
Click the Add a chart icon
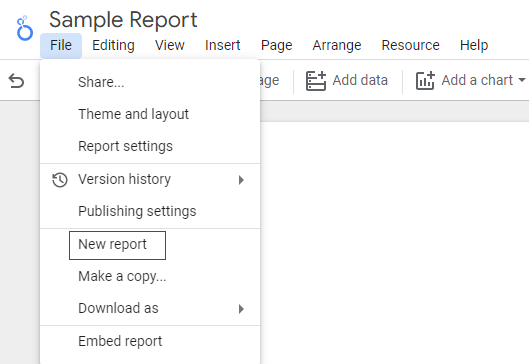click(425, 81)
